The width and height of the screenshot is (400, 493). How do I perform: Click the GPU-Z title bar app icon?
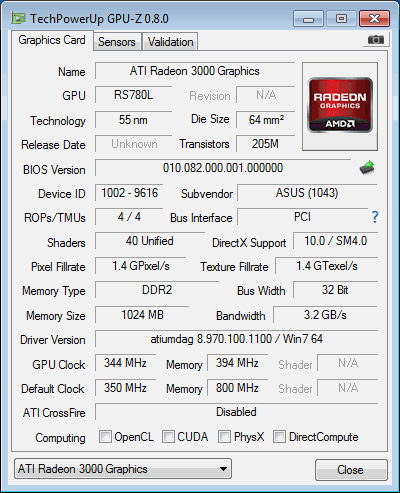click(x=18, y=18)
